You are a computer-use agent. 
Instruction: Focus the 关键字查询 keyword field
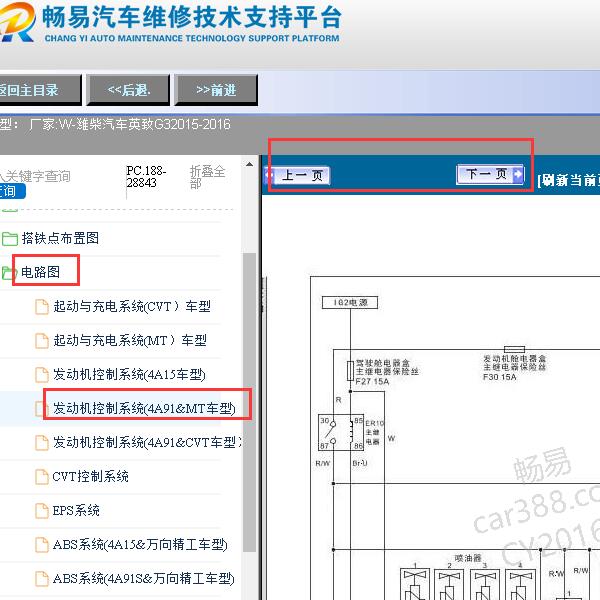pyautogui.click(x=35, y=176)
